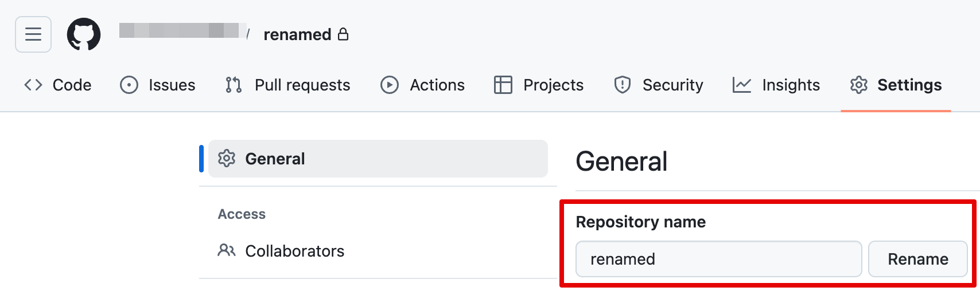Click the Projects table icon

tap(503, 85)
